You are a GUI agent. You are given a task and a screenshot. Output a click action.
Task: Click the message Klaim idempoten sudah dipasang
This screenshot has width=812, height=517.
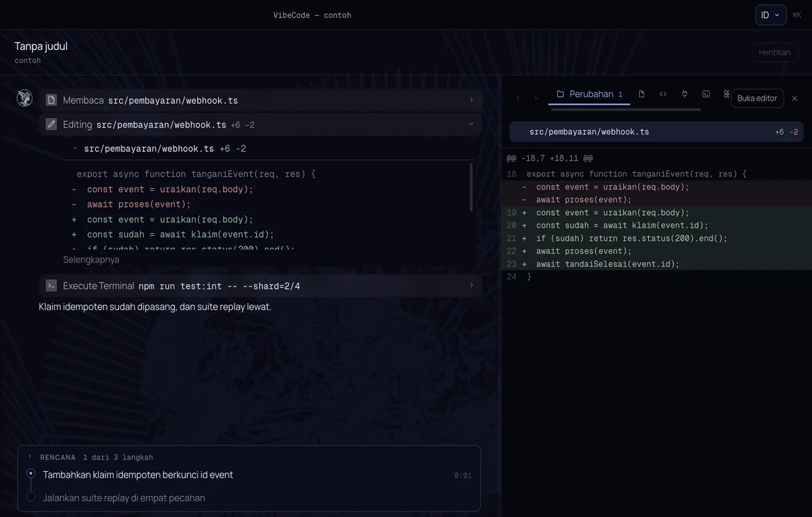[155, 307]
